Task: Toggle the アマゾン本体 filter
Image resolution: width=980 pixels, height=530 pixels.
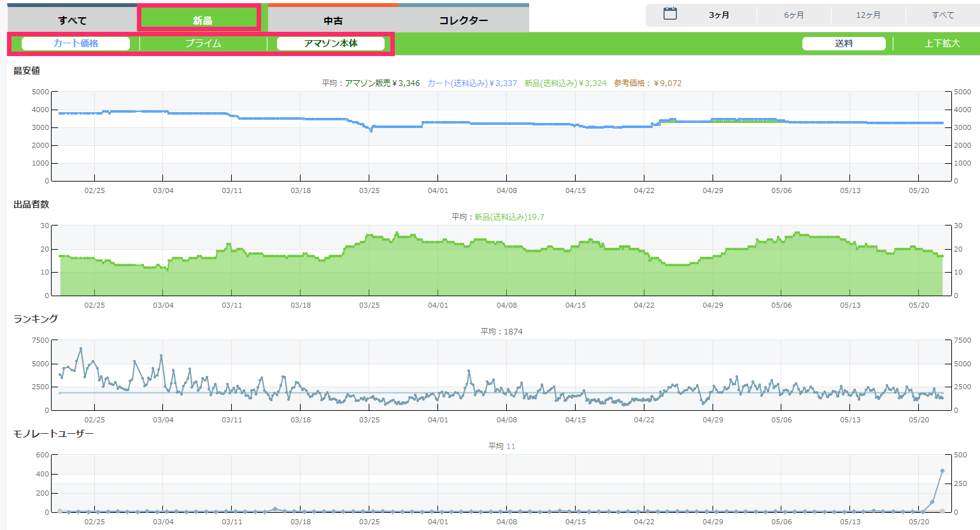Action: click(x=330, y=43)
